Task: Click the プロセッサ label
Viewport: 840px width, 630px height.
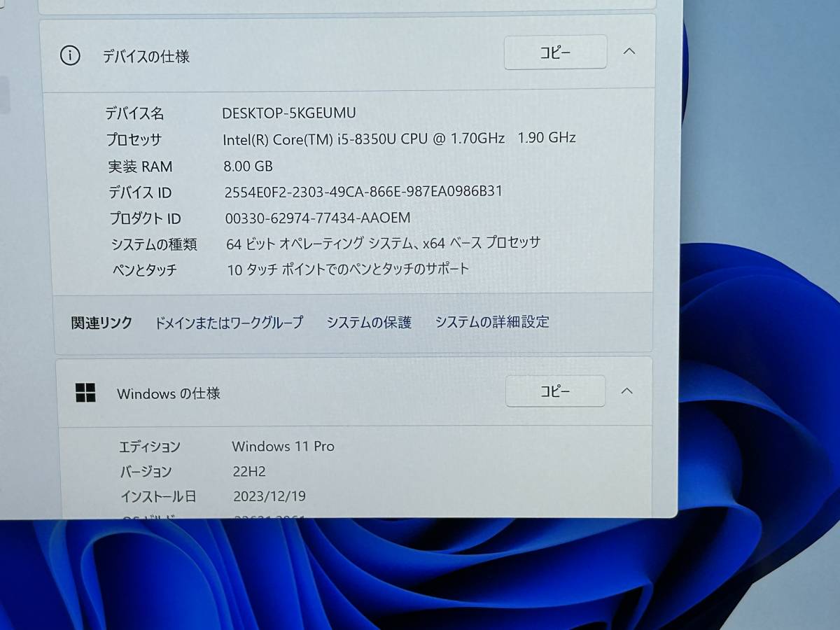Action: point(134,139)
